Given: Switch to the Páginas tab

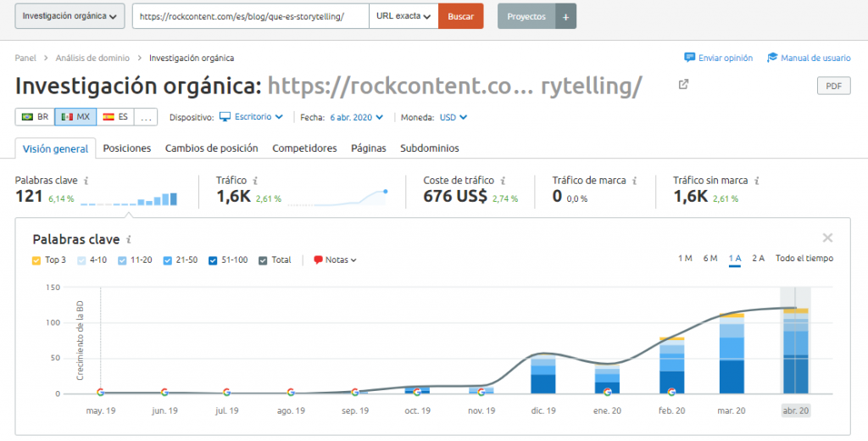Looking at the screenshot, I should click(x=369, y=148).
